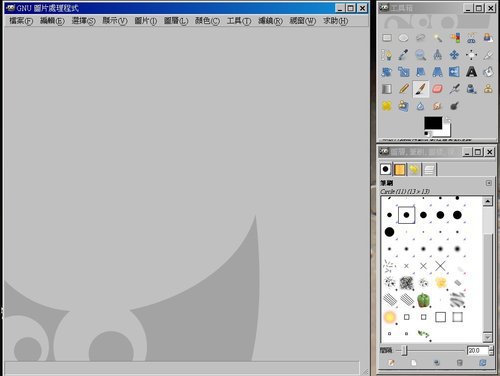Screen dimensions: 500x376
Task: Select the Airbrush tool
Action: [455, 89]
